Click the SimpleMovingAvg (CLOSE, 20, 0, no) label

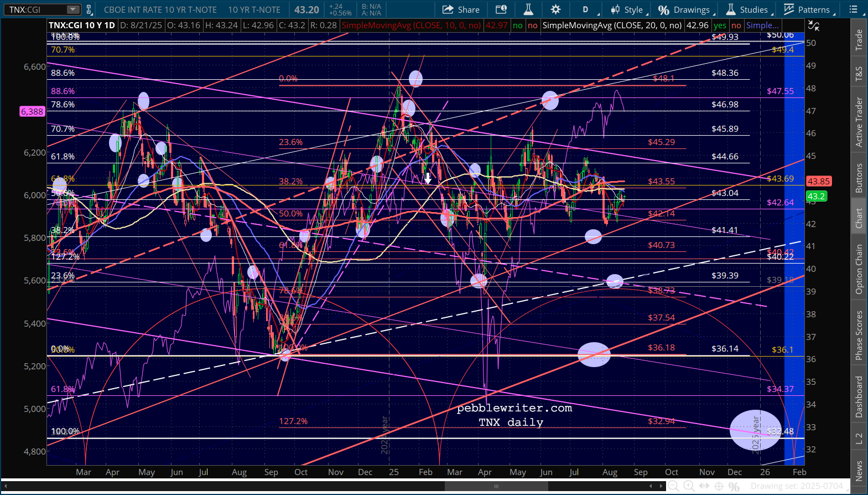[x=612, y=25]
